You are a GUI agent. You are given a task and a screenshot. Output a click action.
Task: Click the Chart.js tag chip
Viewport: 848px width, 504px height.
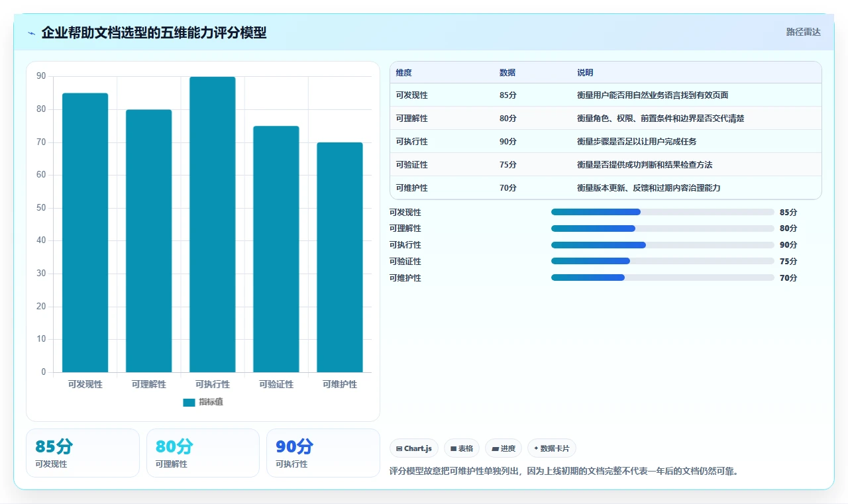click(414, 448)
